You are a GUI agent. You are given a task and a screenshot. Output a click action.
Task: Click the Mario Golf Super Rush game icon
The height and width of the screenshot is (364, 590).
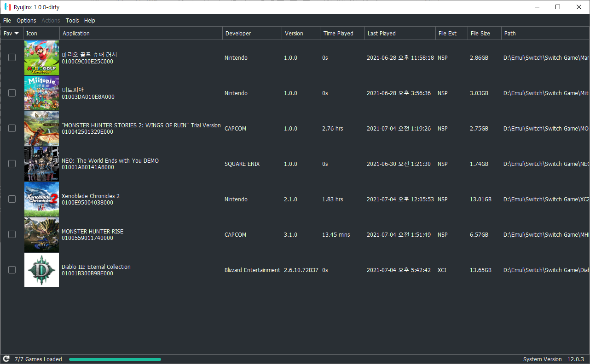[41, 58]
